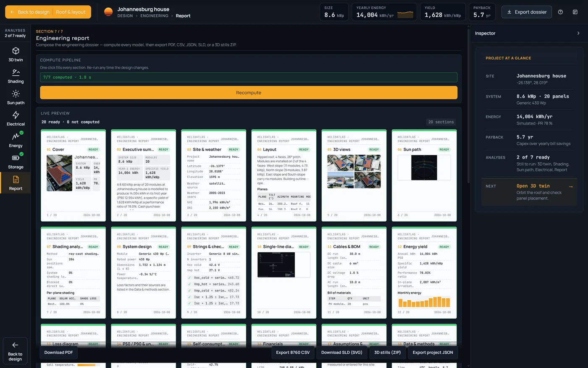Click Export project JSON

[x=433, y=352]
